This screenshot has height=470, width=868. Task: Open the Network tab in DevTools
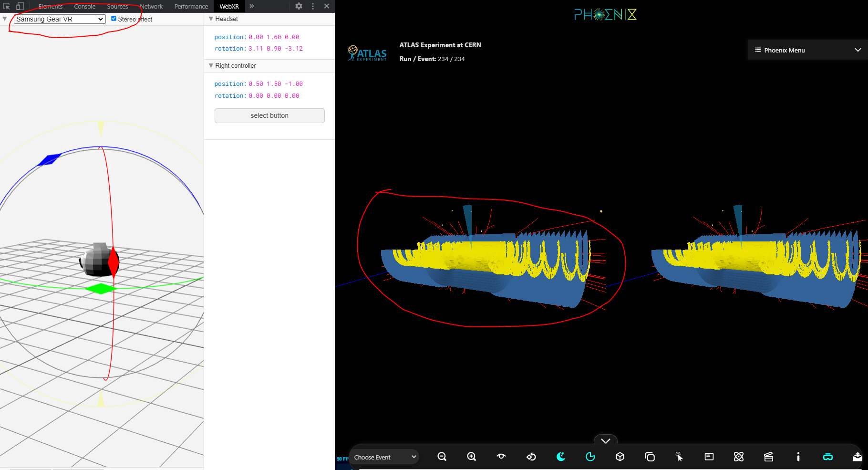point(151,6)
